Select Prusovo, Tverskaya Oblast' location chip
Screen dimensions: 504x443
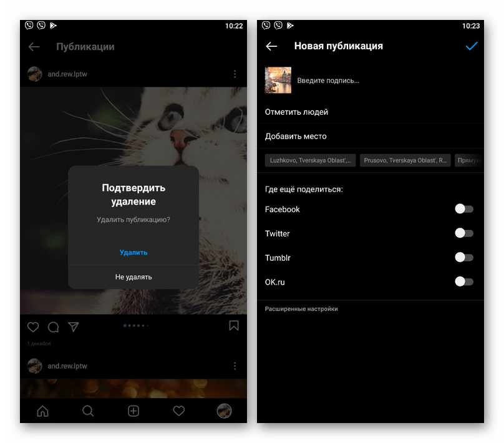[405, 160]
